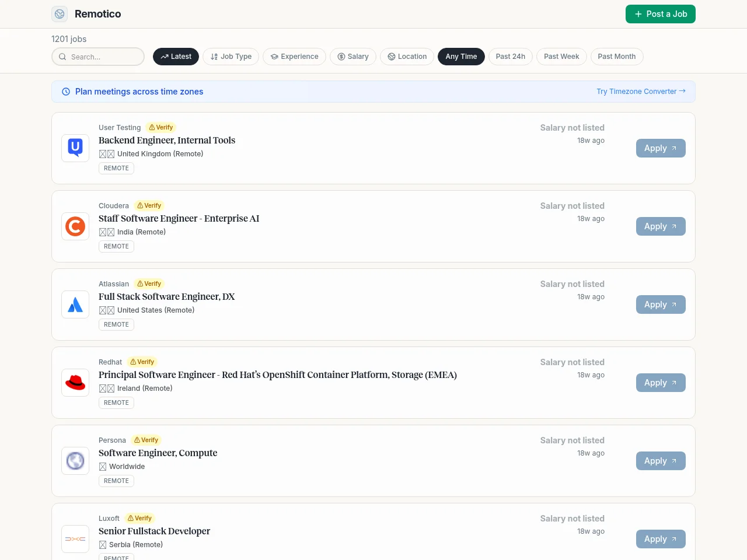The height and width of the screenshot is (560, 747).
Task: Open the Remotico home link text
Action: pyautogui.click(x=97, y=14)
